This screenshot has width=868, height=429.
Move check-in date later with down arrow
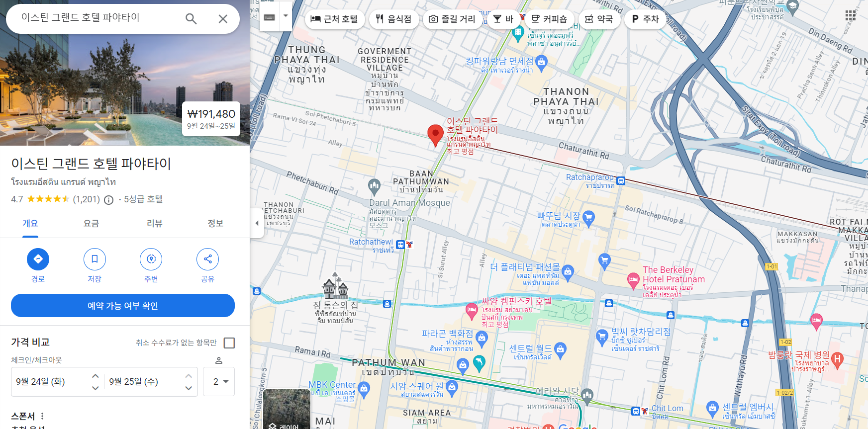[96, 388]
